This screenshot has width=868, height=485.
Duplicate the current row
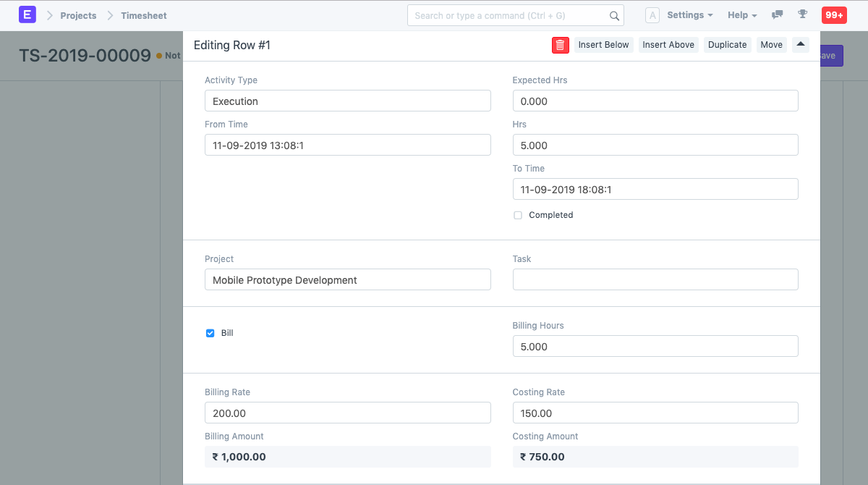point(727,44)
